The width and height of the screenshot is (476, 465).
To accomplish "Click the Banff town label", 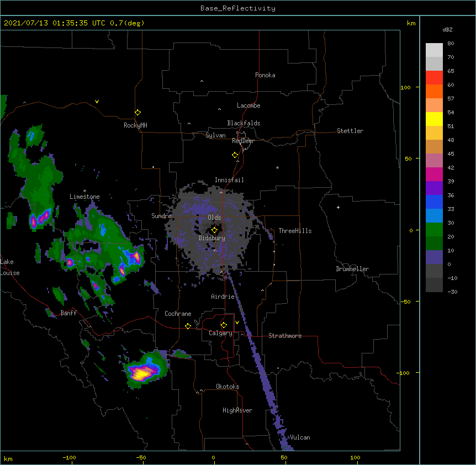I will [x=68, y=313].
